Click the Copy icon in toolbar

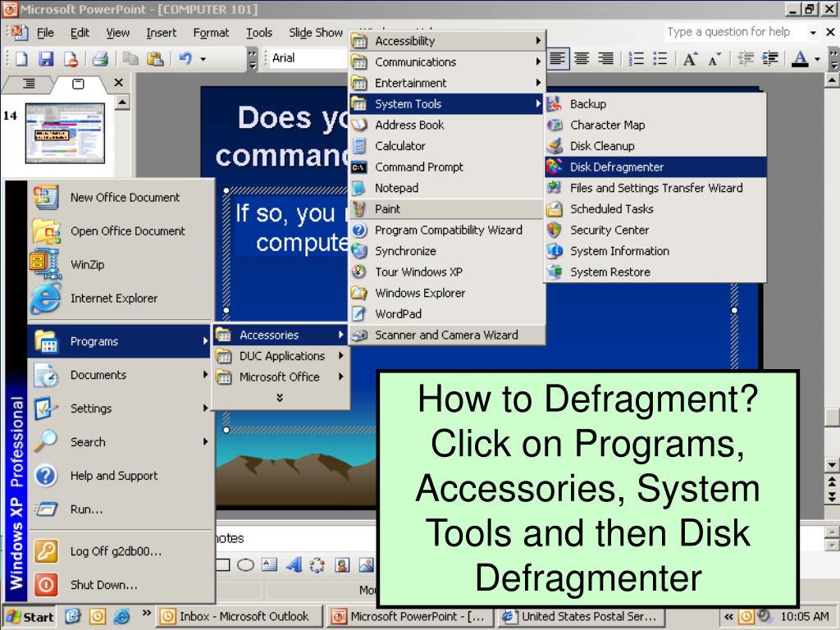[130, 58]
